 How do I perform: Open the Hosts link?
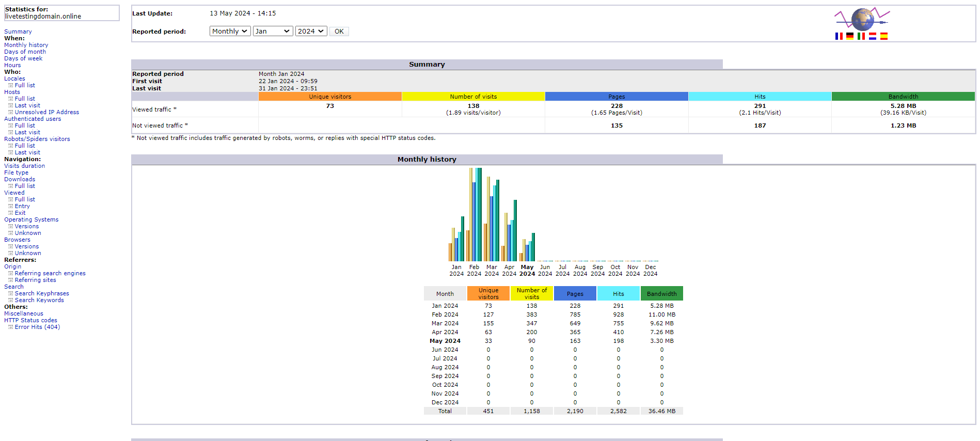[12, 92]
